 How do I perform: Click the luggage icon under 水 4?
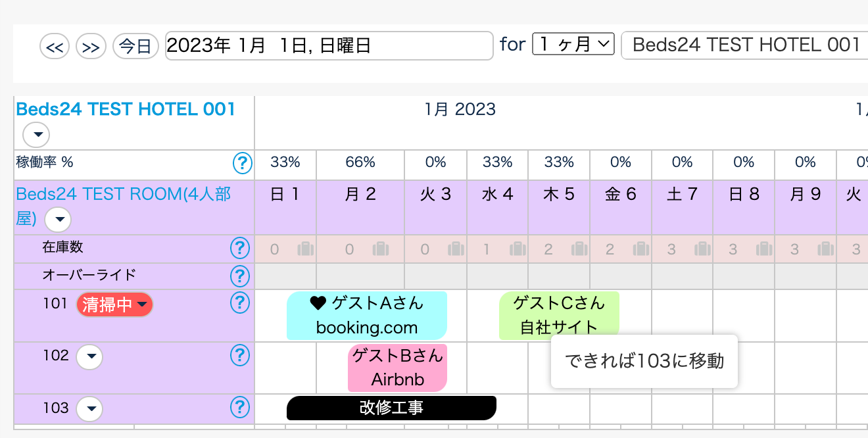[x=517, y=249]
